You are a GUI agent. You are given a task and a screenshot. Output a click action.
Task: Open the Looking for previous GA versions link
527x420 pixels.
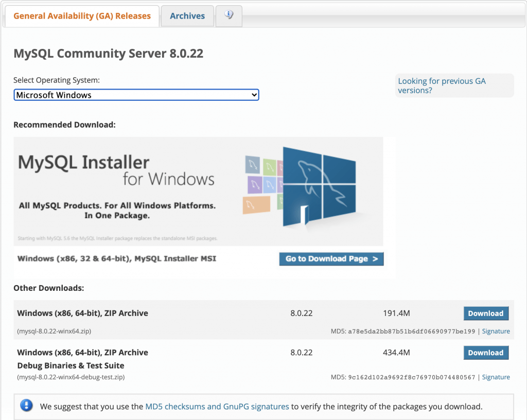(442, 85)
